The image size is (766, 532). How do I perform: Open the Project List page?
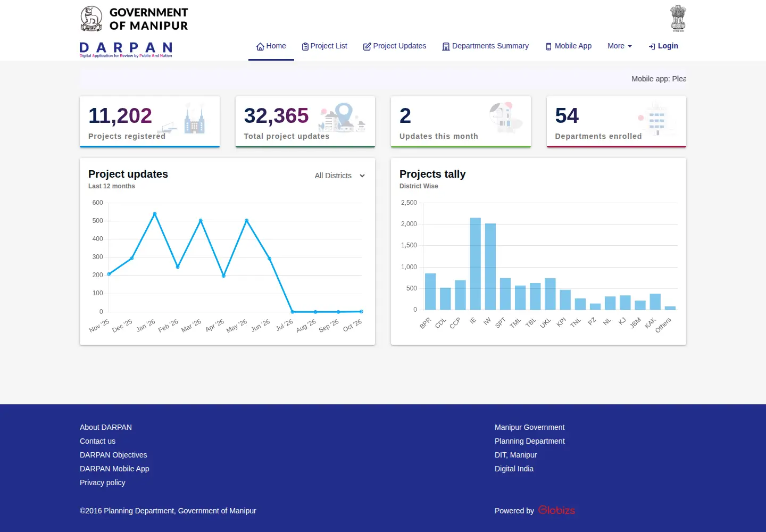coord(324,46)
